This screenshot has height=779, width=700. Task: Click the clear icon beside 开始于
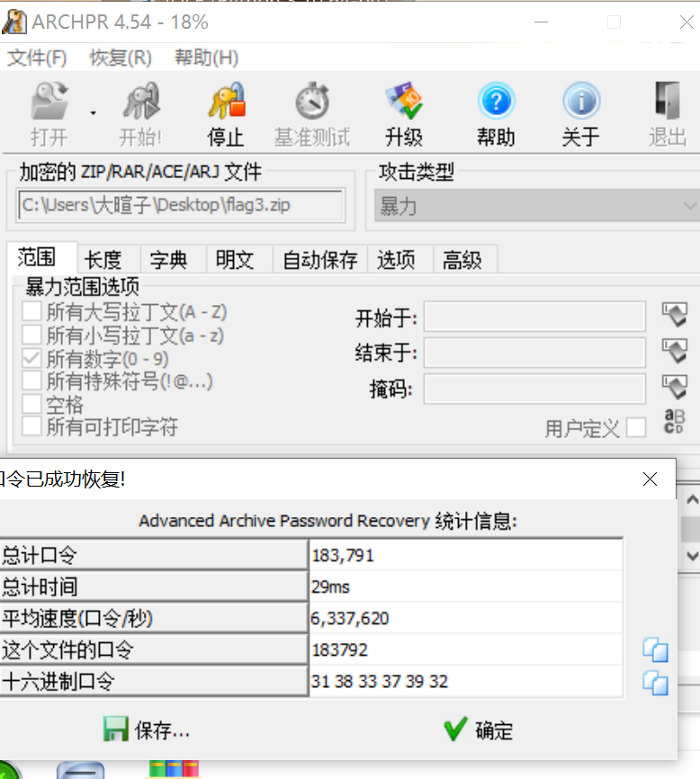point(675,315)
